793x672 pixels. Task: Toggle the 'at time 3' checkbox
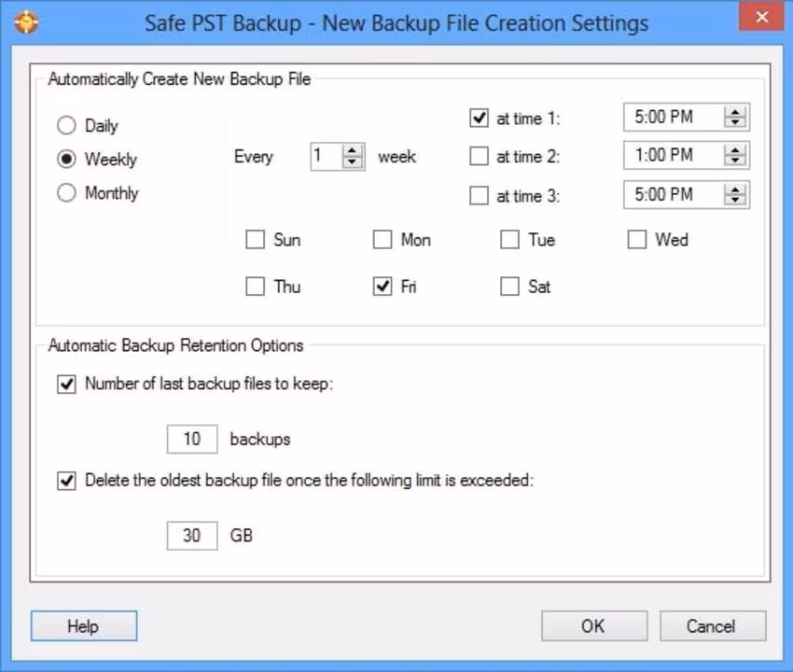(x=480, y=196)
